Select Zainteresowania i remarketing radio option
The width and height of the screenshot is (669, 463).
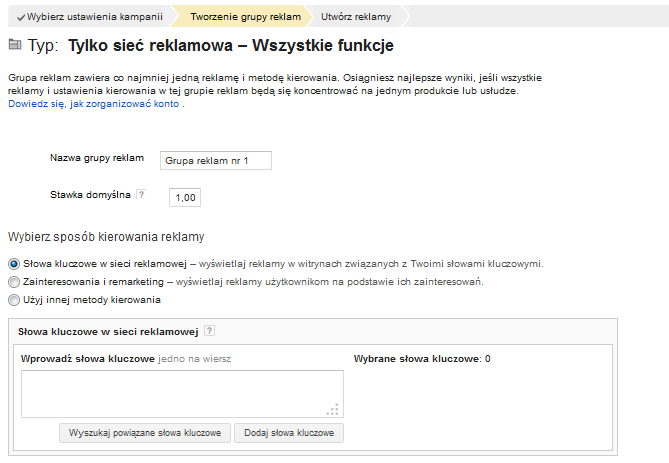point(13,282)
